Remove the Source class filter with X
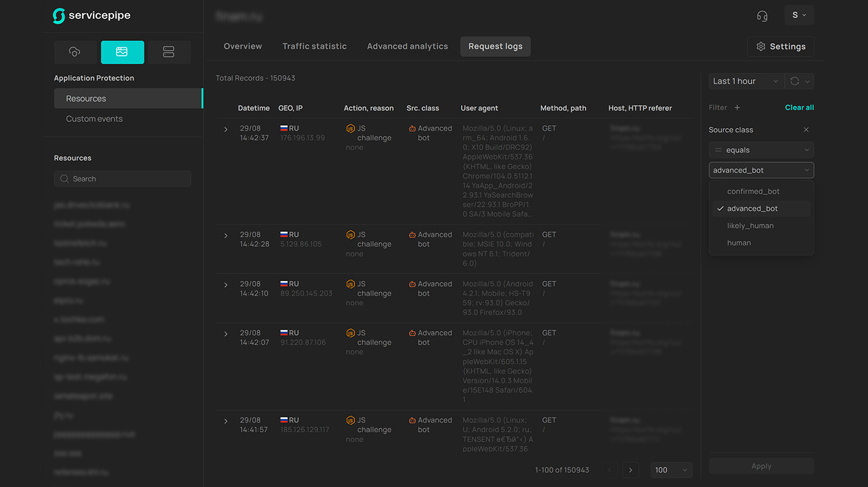The image size is (868, 487). (806, 130)
